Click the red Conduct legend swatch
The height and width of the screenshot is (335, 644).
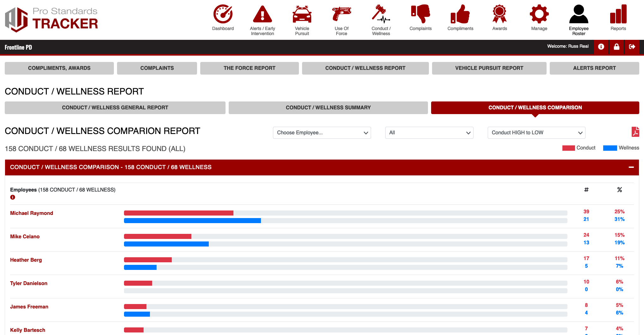pos(568,148)
